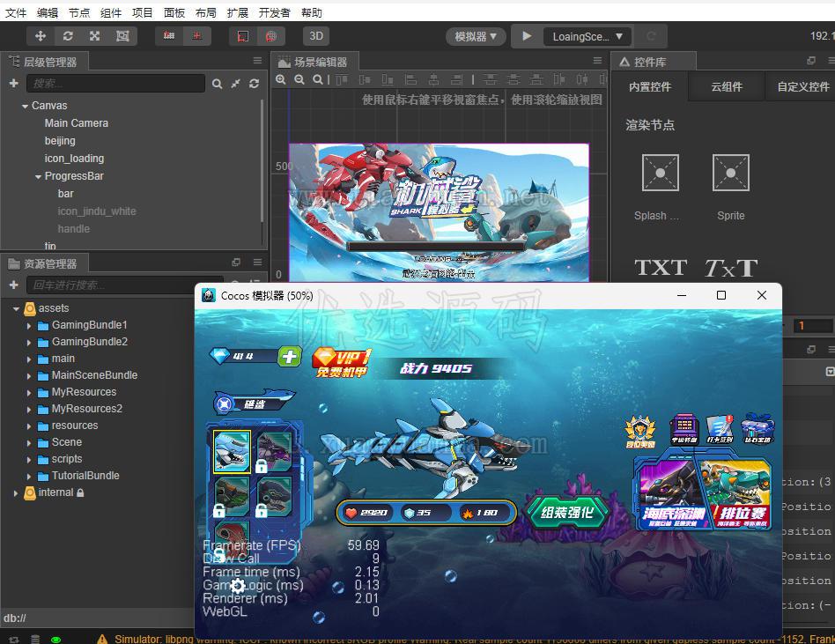Click the add node plus in hierarchy

pyautogui.click(x=14, y=83)
